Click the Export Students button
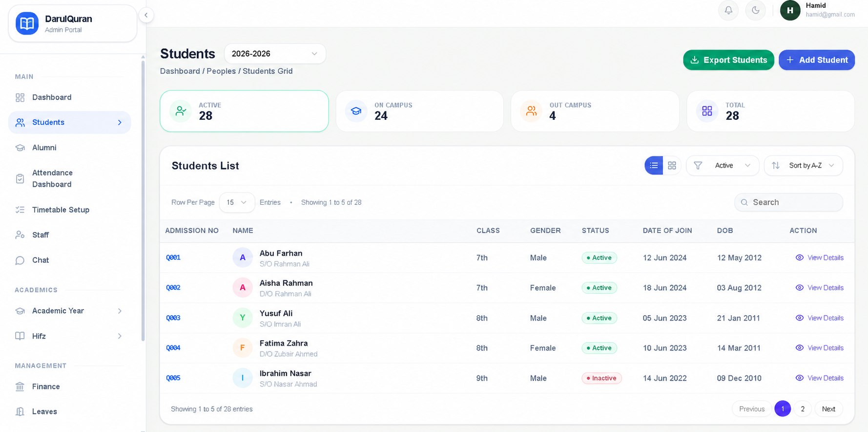 click(728, 60)
